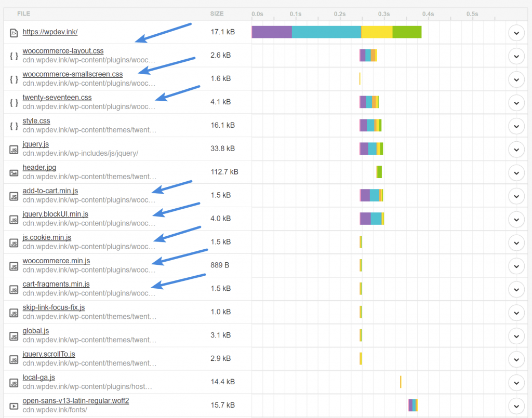Sort by the FILE column header

23,14
